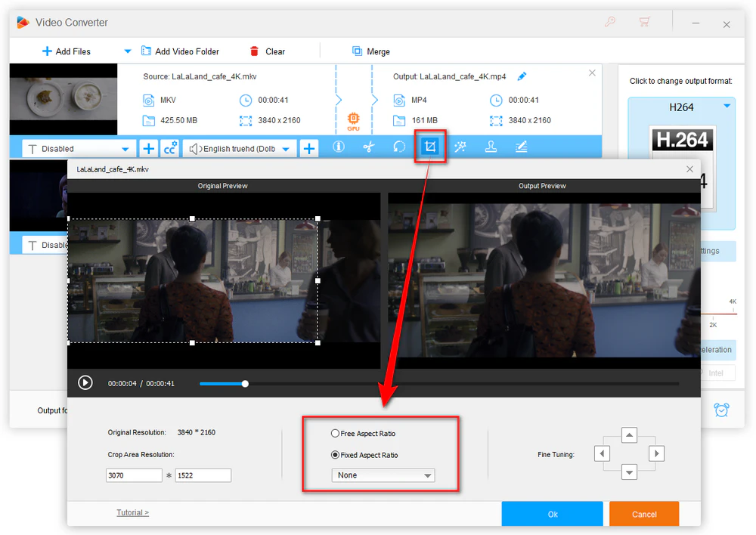Viewport: 756px width, 535px height.
Task: Click the alarm clock scheduler icon
Action: (x=721, y=410)
